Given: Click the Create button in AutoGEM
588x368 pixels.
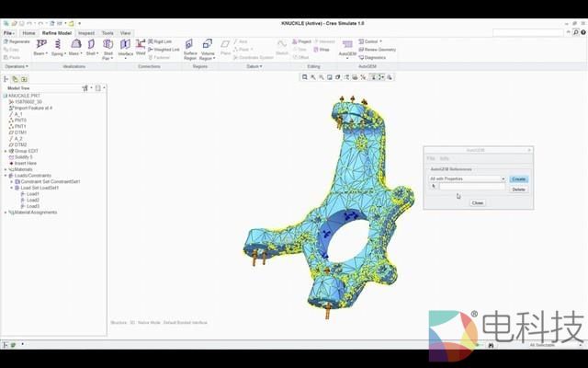Looking at the screenshot, I should [518, 178].
